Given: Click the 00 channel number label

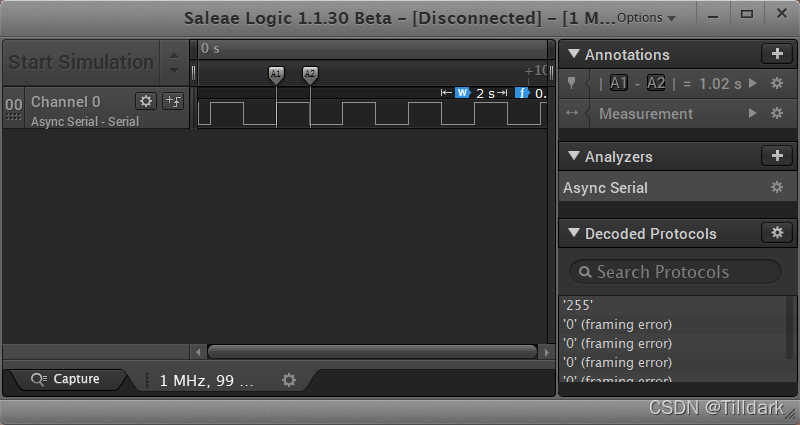Looking at the screenshot, I should 14,105.
